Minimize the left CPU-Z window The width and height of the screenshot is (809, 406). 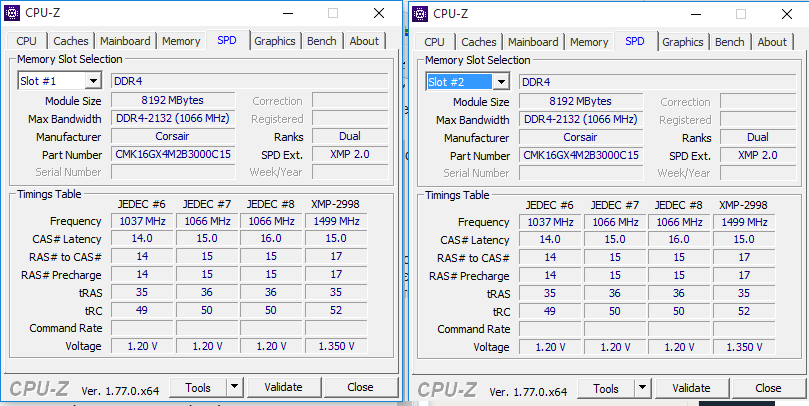[287, 13]
